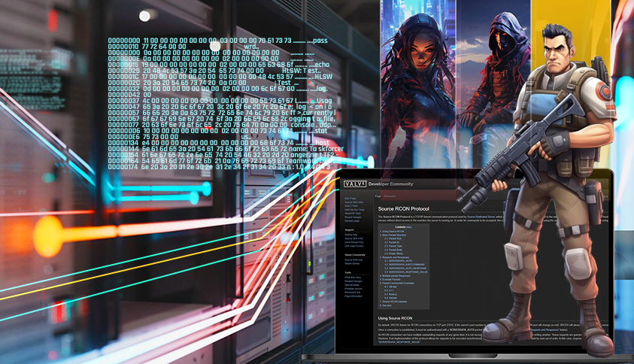Viewport: 634px width, 364px height.
Task: Open the Page tab
Action: 378,196
